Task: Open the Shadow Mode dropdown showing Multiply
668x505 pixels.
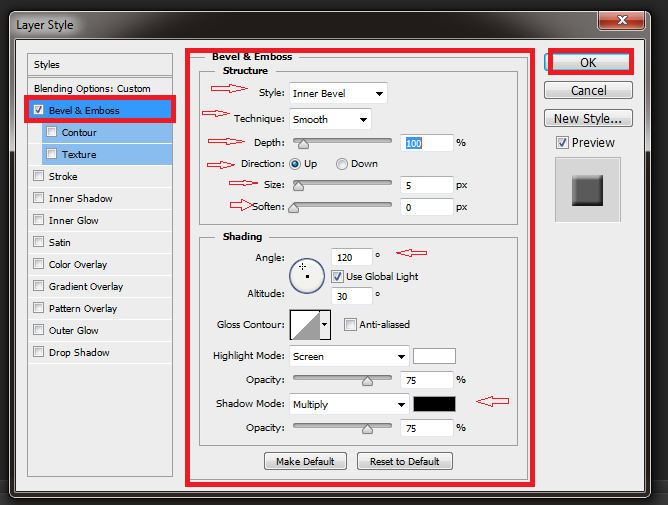Action: pyautogui.click(x=349, y=404)
